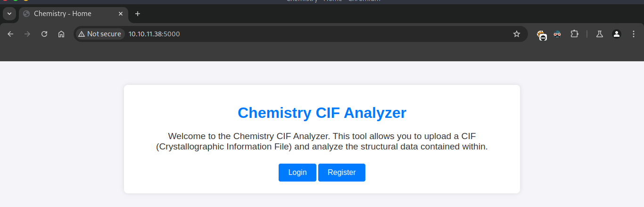The image size is (644, 207).
Task: Go back using the browser back arrow
Action: 10,34
